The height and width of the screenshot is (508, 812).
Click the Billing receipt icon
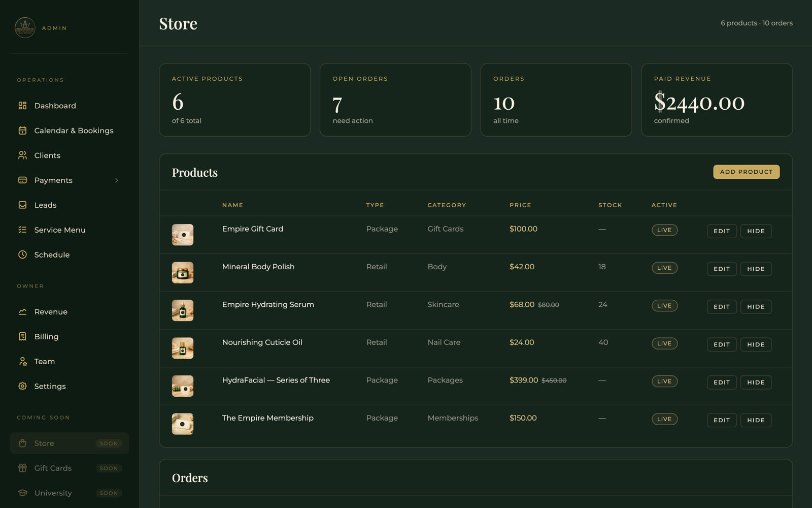click(22, 337)
